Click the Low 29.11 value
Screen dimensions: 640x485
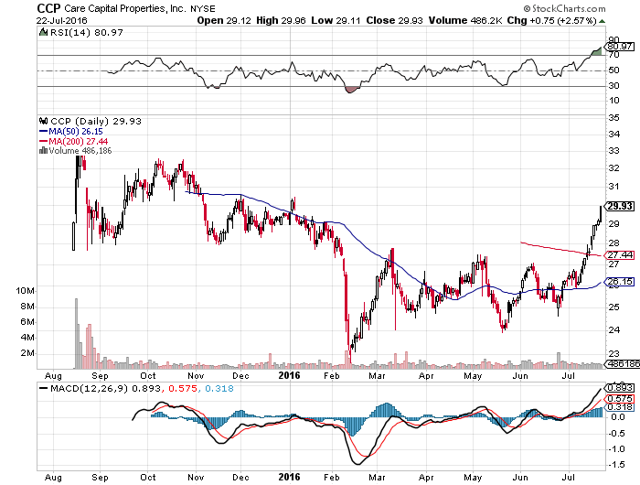click(x=336, y=20)
